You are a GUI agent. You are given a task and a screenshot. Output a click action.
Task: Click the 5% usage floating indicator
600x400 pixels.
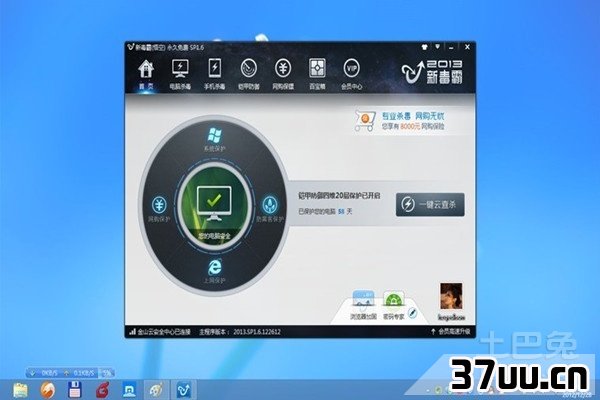(106, 372)
